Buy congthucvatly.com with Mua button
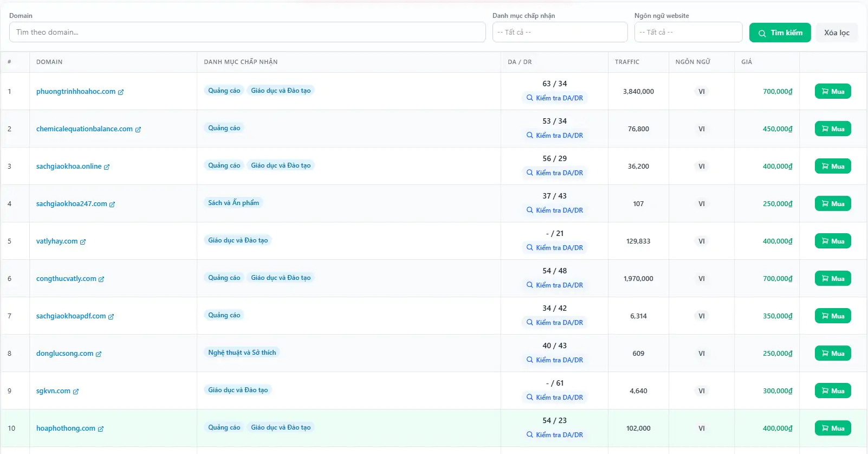This screenshot has height=454, width=868. [x=833, y=279]
